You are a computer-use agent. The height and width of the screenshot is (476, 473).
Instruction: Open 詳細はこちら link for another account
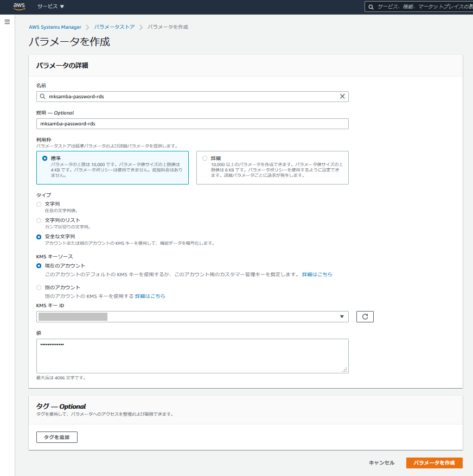click(x=150, y=296)
